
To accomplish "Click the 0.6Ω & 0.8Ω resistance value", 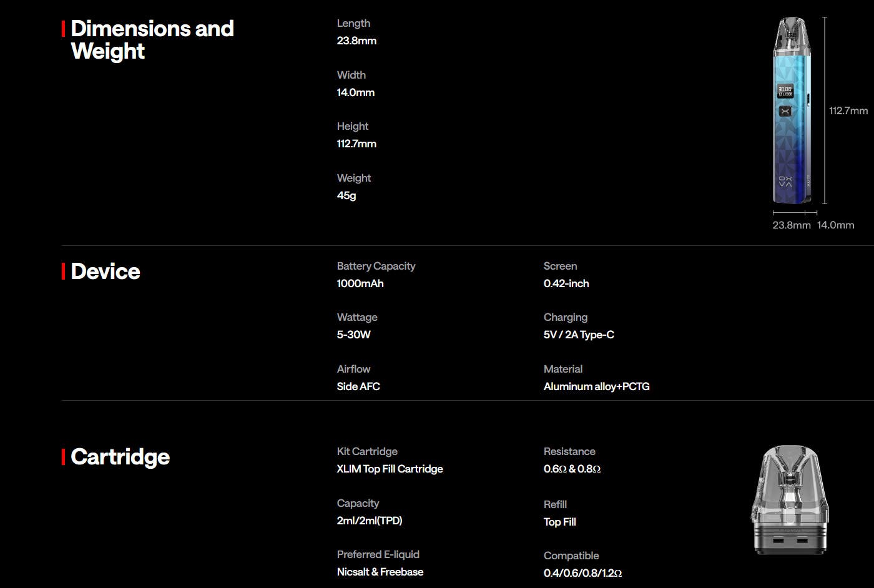I will point(572,469).
